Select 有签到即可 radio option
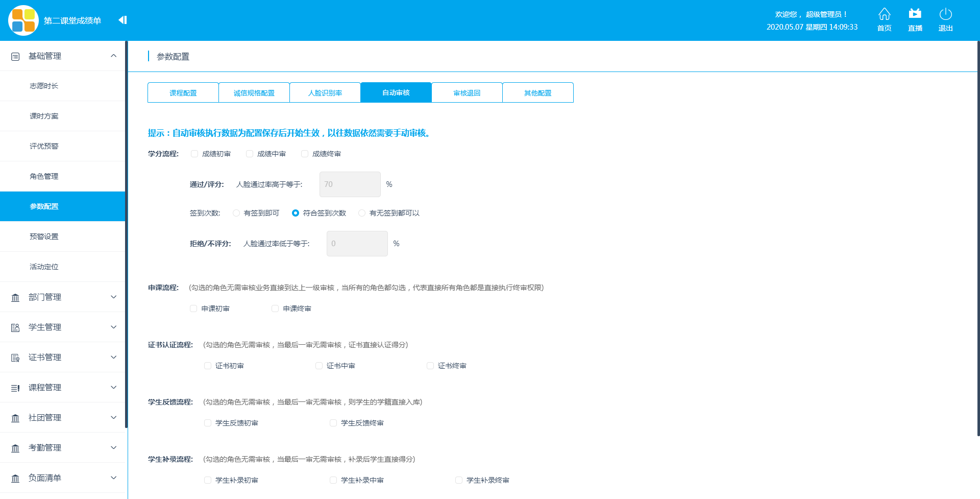 pyautogui.click(x=236, y=213)
